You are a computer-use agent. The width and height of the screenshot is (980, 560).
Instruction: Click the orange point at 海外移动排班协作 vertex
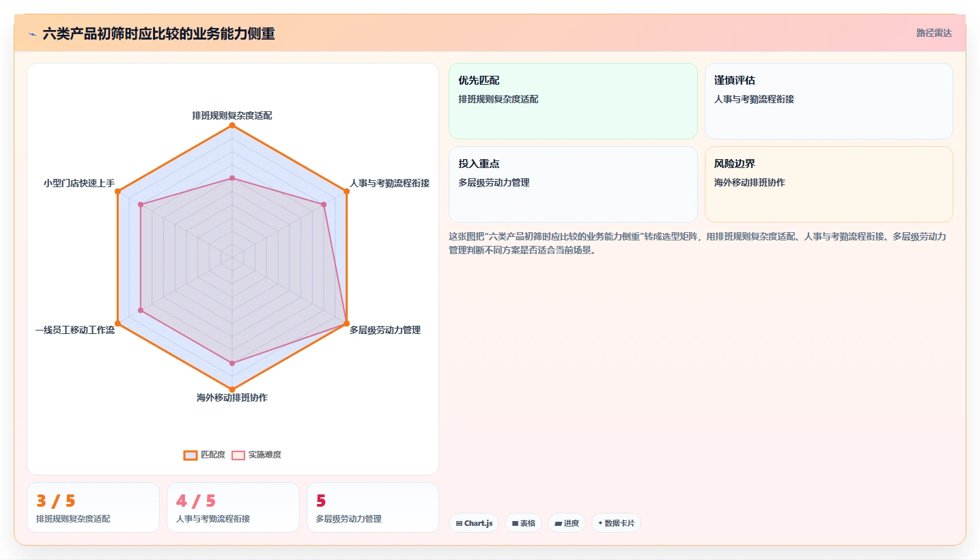tap(232, 389)
